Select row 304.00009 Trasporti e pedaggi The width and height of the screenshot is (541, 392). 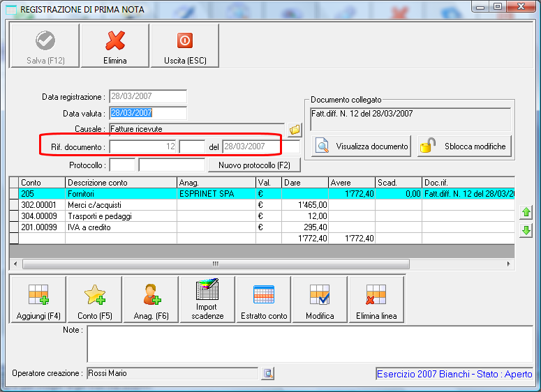[x=262, y=216]
